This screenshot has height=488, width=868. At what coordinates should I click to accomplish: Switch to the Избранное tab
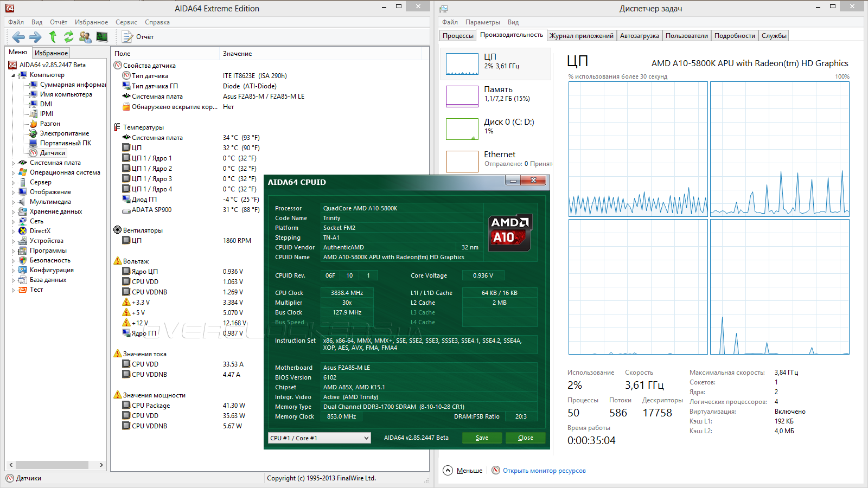(x=51, y=53)
